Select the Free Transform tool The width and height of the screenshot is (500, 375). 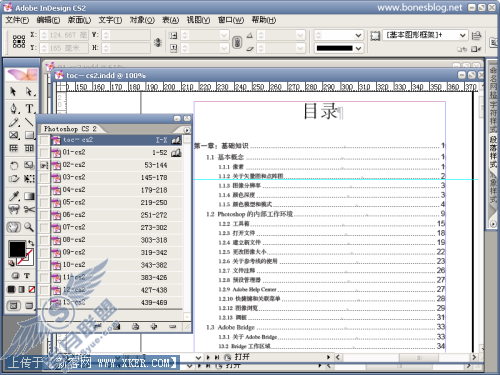point(29,179)
